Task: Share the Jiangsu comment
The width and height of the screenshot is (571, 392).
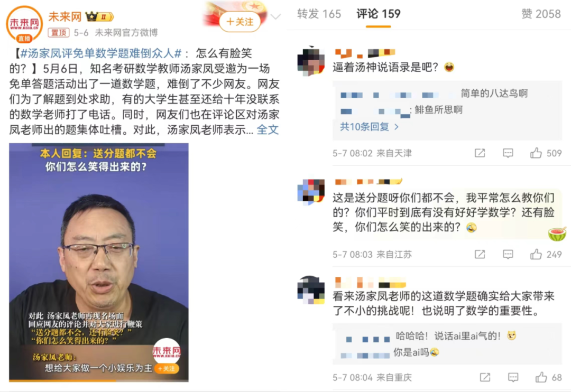Action: (480, 254)
